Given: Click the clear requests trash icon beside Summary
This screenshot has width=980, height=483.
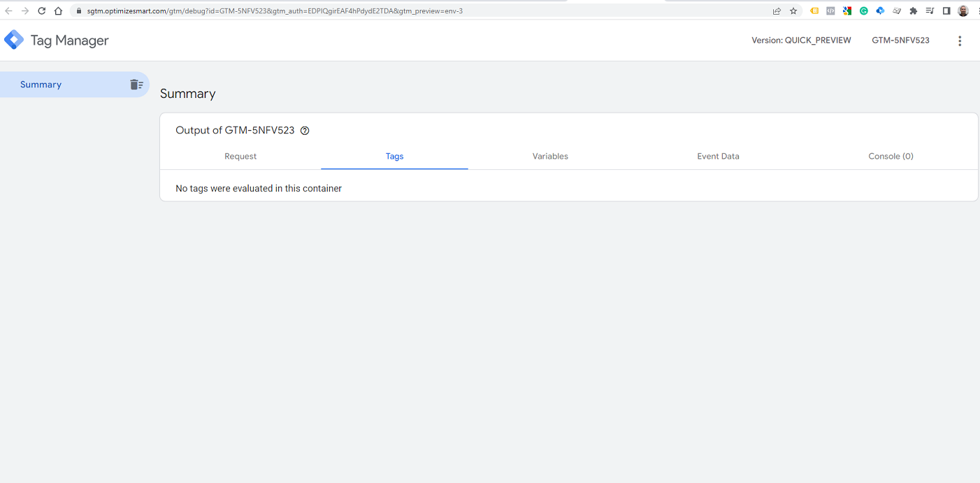Looking at the screenshot, I should pos(136,85).
